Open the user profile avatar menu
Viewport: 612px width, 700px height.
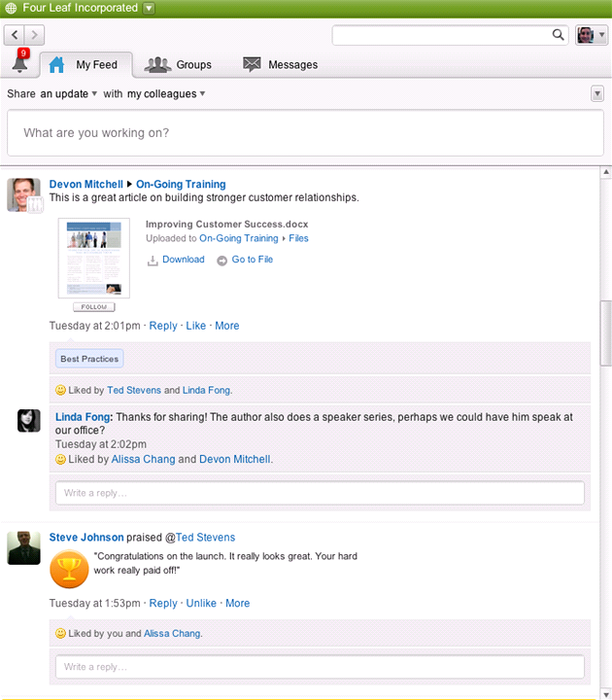pyautogui.click(x=591, y=35)
